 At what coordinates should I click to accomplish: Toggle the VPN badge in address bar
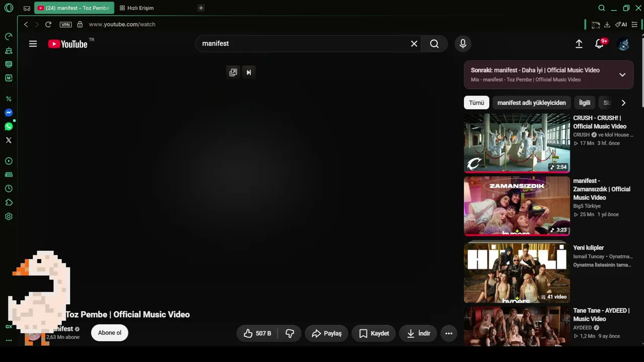65,24
